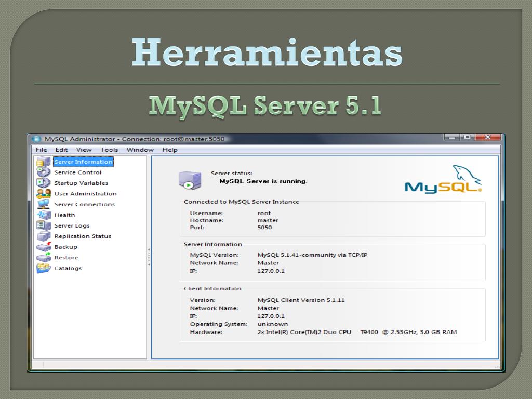Click the username value 'root'

(264, 213)
